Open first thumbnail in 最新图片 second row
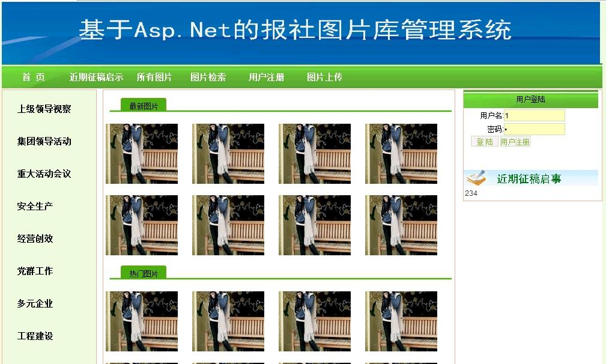The width and height of the screenshot is (606, 364). [142, 225]
